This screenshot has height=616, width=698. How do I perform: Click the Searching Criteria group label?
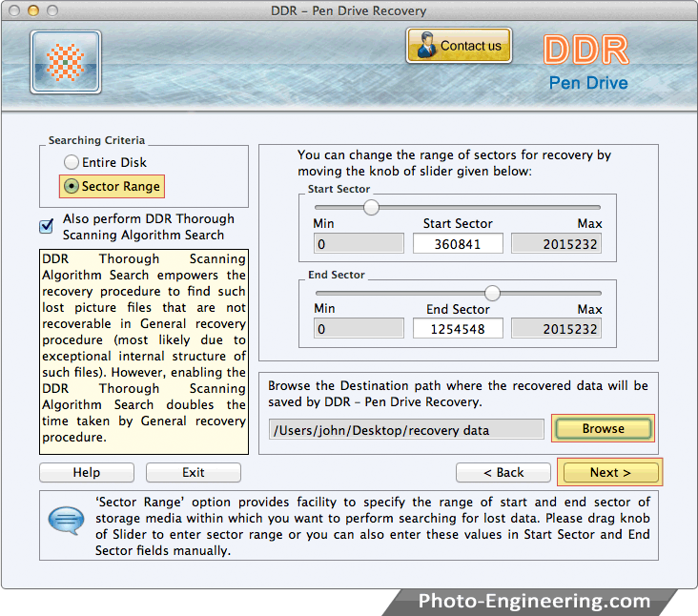96,140
